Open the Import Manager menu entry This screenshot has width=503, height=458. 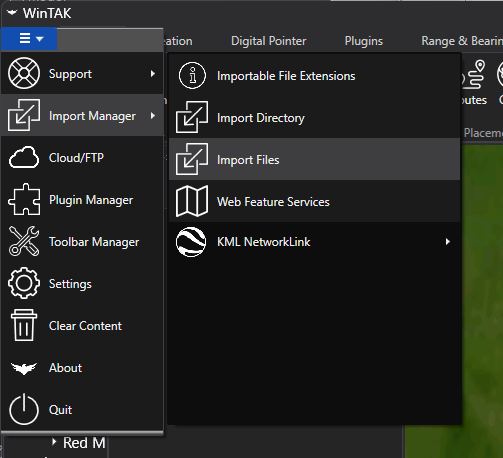tap(82, 115)
